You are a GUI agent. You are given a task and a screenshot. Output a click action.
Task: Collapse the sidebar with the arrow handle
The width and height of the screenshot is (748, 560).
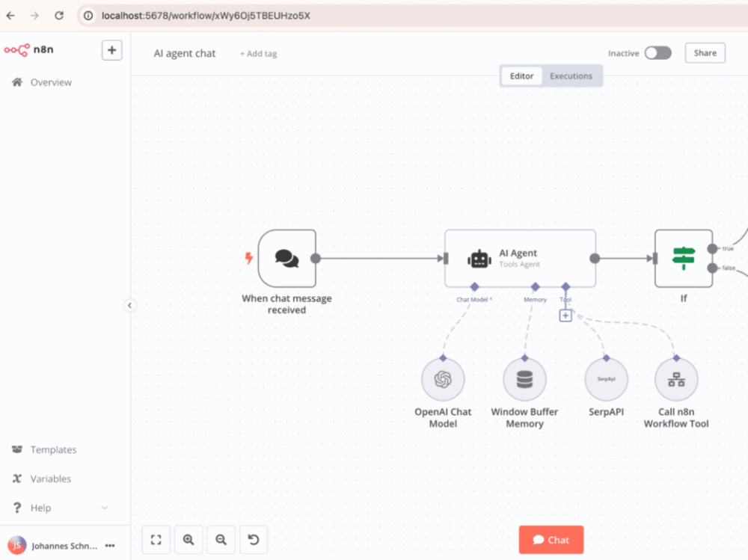coord(129,305)
